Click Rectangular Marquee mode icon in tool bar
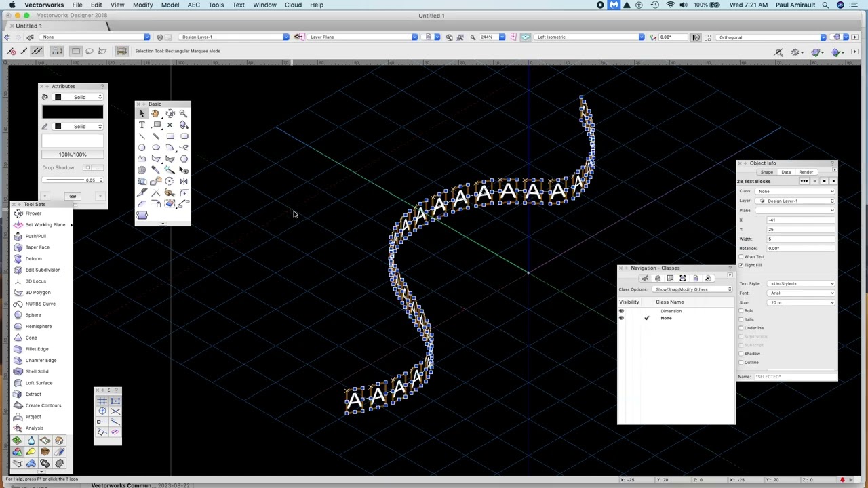This screenshot has height=488, width=868. 76,51
